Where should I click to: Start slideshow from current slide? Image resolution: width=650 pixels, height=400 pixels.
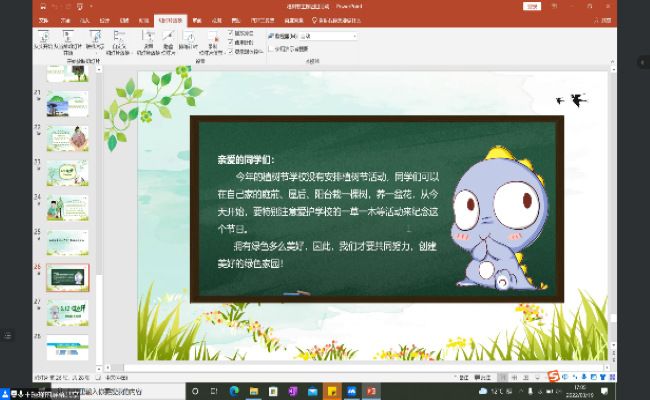click(x=68, y=40)
